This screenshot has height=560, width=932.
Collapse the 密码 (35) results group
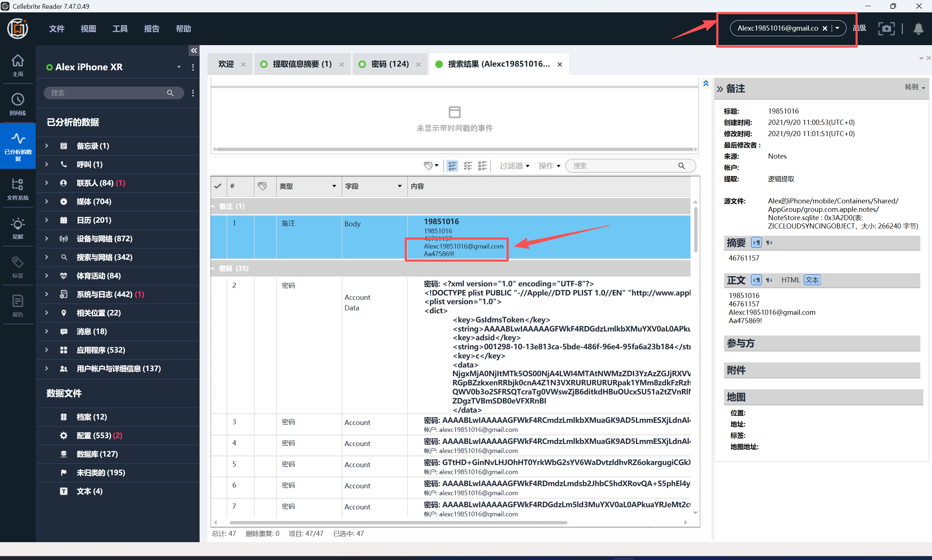[213, 268]
